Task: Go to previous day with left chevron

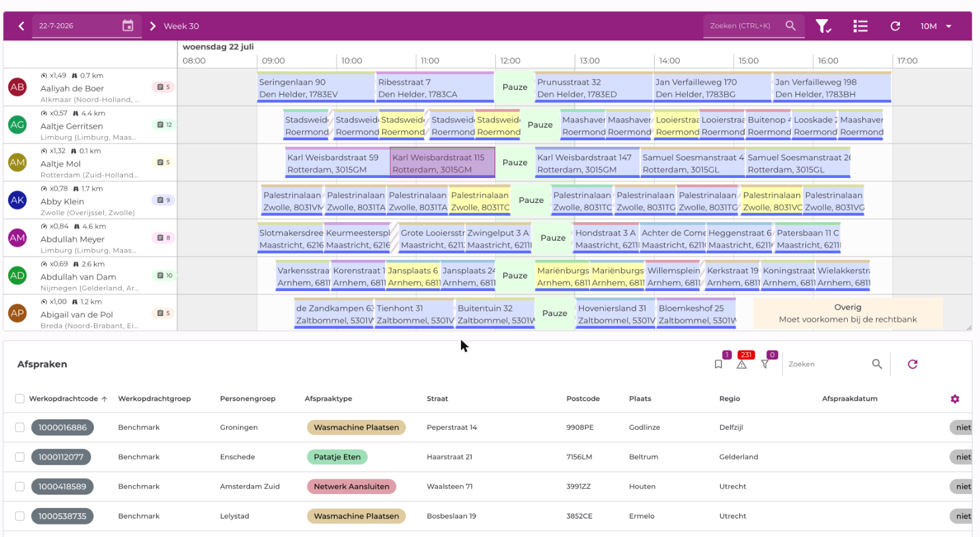Action: [21, 26]
